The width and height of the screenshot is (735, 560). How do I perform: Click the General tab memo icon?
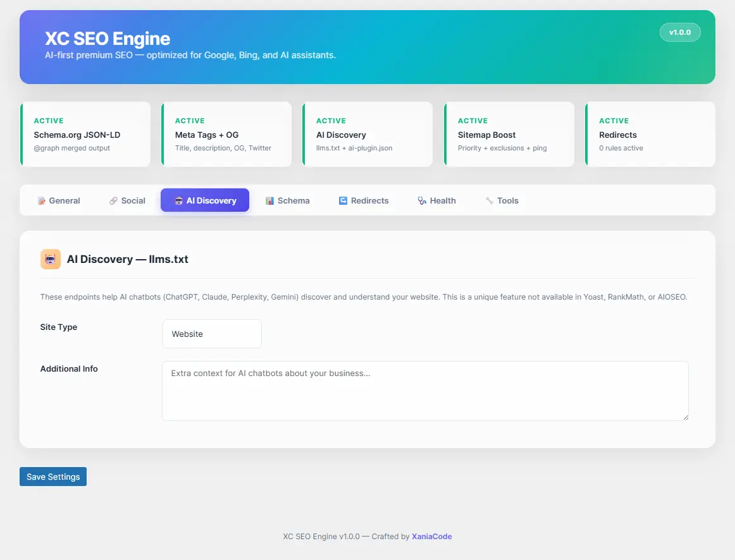pos(42,201)
